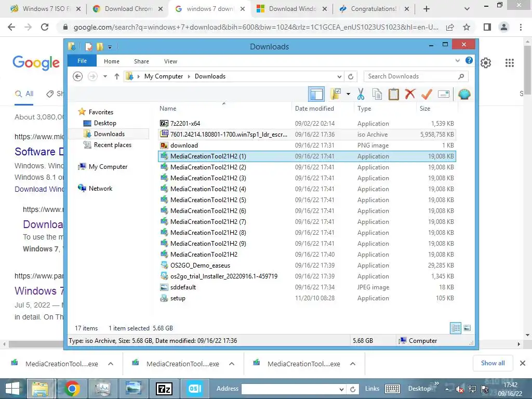Select Recent places in navigation pane
The width and height of the screenshot is (532, 399).
click(x=112, y=145)
